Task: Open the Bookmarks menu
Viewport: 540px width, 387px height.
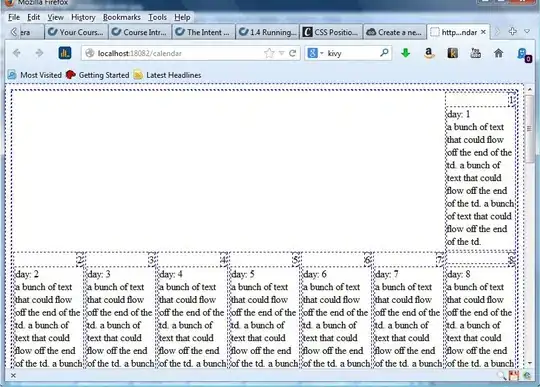Action: point(122,17)
